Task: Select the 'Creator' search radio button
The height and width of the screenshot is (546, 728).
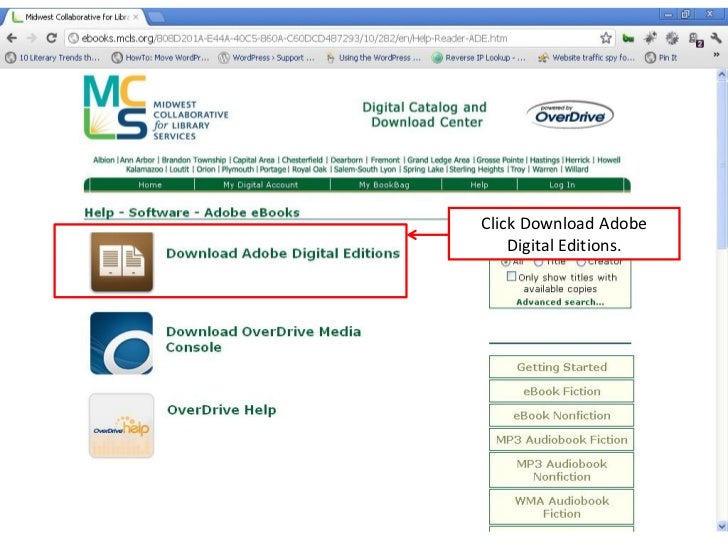Action: (x=580, y=263)
